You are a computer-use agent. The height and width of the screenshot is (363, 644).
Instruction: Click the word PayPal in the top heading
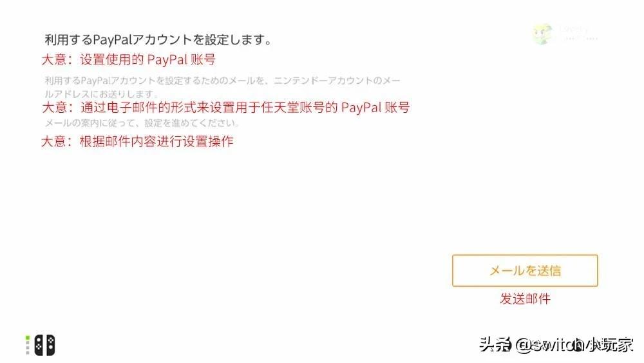[x=111, y=40]
